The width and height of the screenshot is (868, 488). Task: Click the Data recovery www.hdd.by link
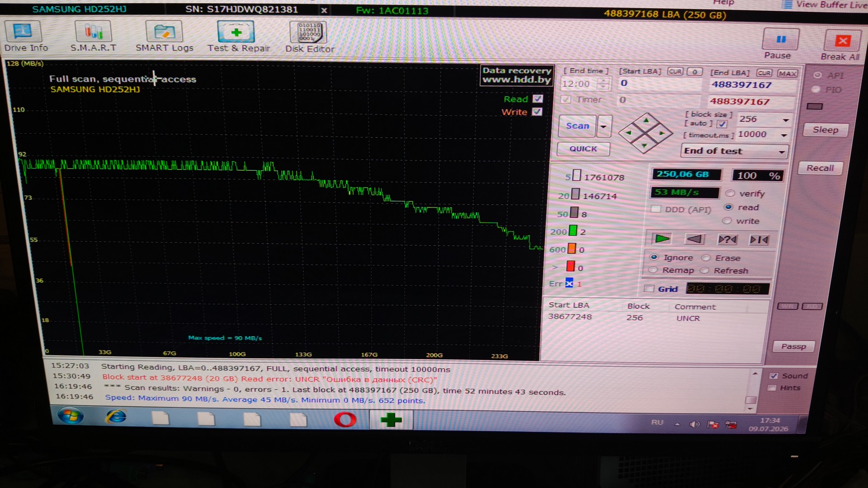pos(517,75)
